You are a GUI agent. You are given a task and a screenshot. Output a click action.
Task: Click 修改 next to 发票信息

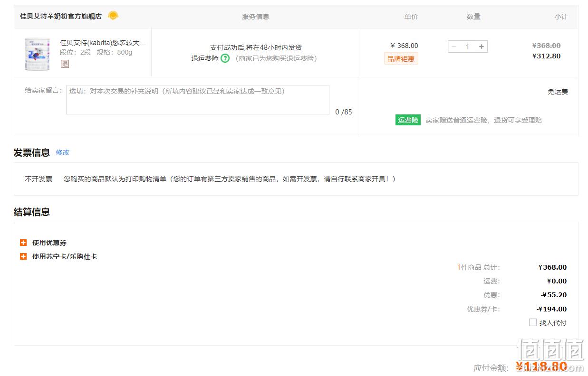63,152
